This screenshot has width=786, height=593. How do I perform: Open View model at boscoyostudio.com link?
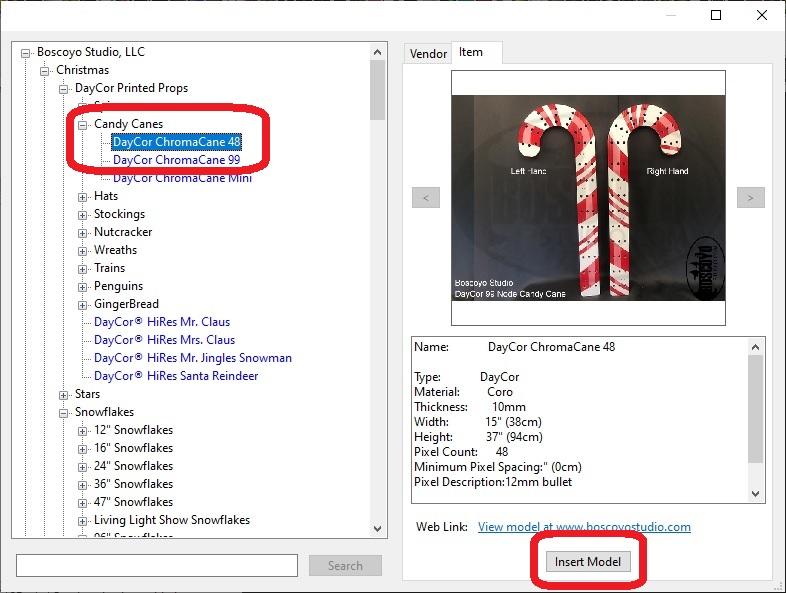tap(584, 527)
